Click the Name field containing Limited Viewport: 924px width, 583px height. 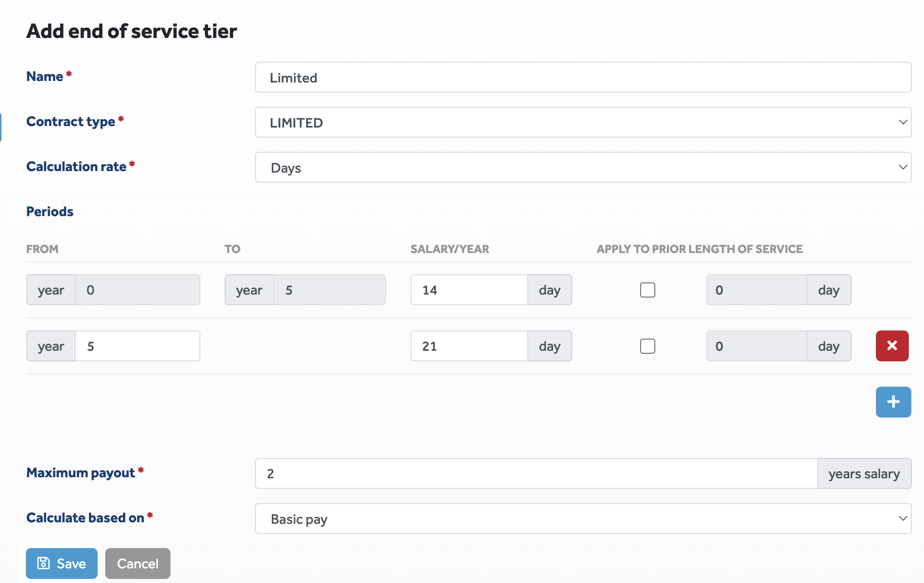[x=583, y=77]
